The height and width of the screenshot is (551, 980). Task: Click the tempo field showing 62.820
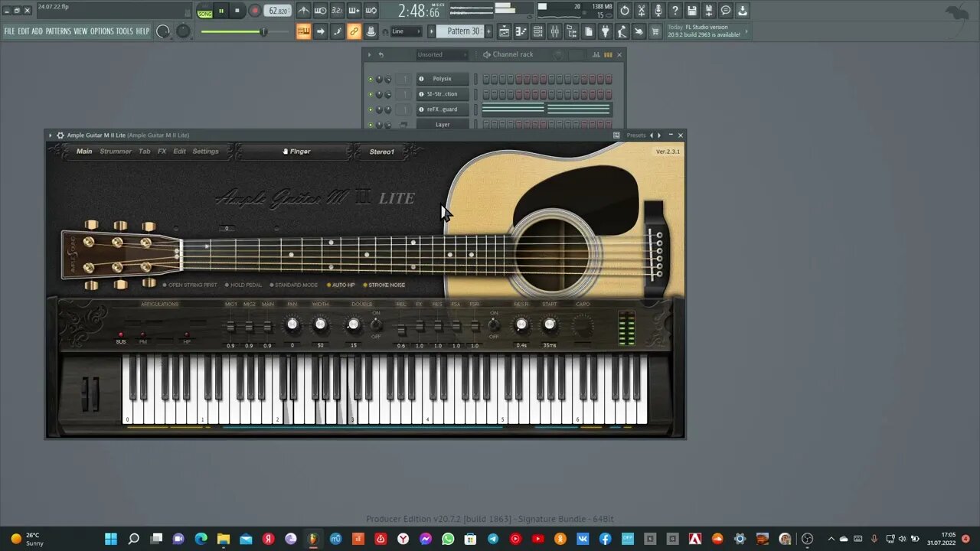(x=278, y=11)
